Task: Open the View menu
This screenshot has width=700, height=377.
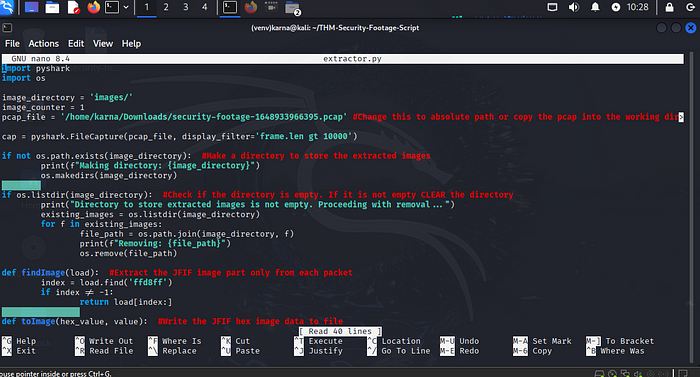Action: coord(103,44)
